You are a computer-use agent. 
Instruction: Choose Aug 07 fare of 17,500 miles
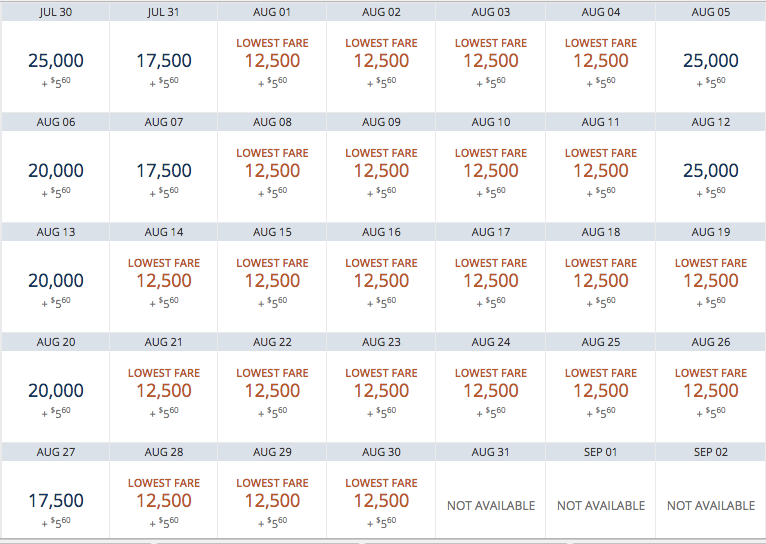coord(164,176)
